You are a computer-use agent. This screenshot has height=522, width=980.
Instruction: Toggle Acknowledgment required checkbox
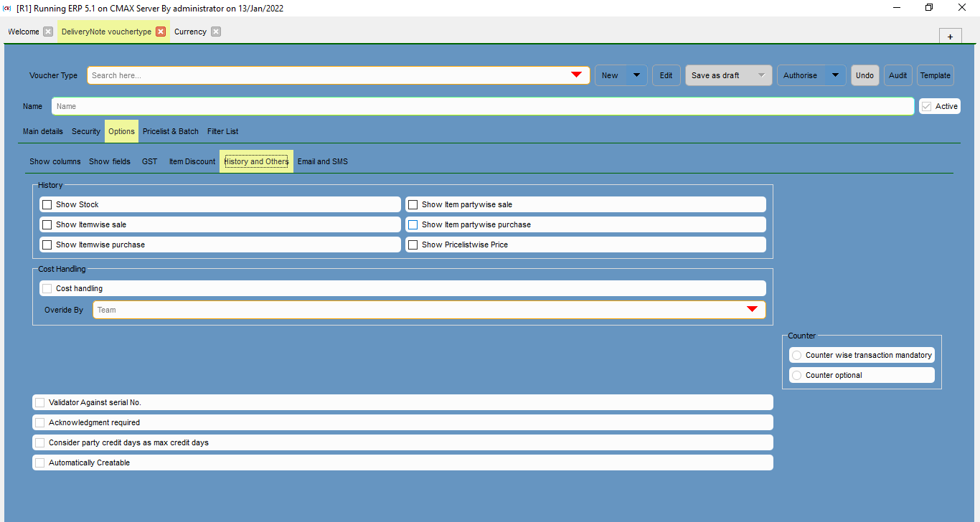tap(40, 422)
